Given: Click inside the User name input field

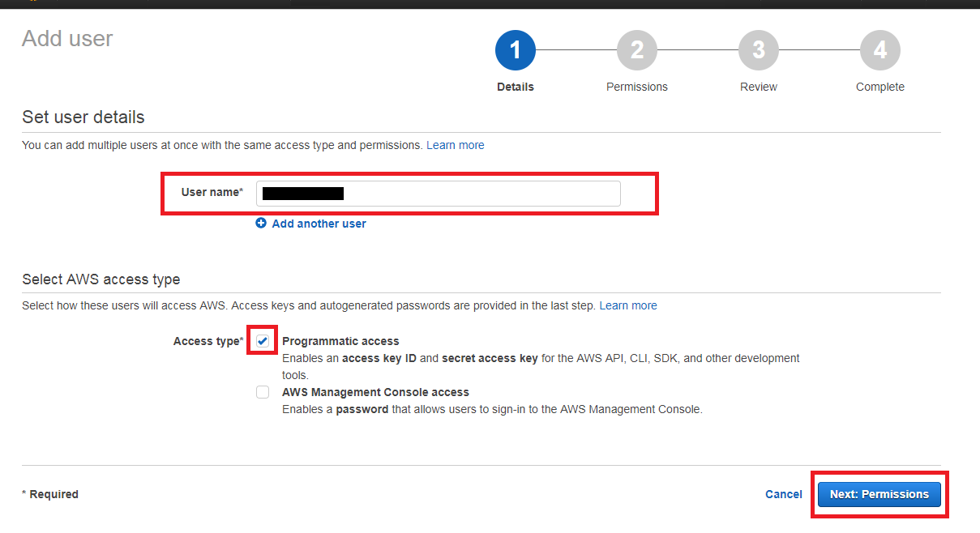Looking at the screenshot, I should click(x=438, y=194).
